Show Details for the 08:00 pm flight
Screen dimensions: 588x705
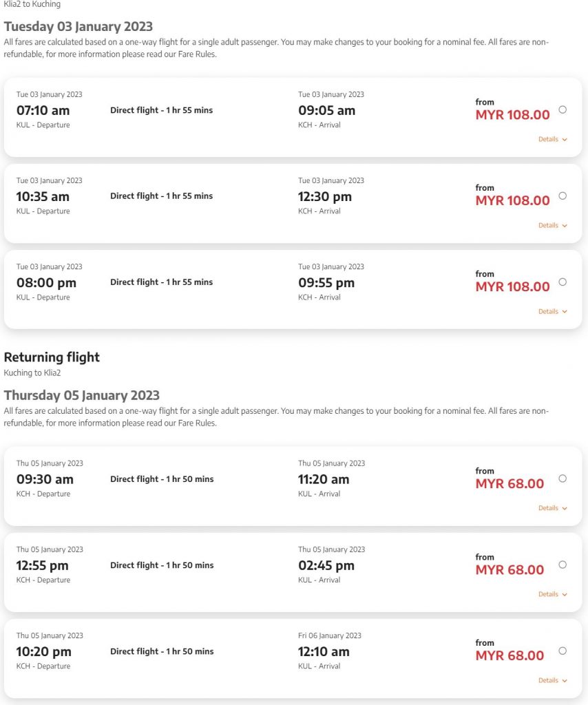click(x=552, y=311)
